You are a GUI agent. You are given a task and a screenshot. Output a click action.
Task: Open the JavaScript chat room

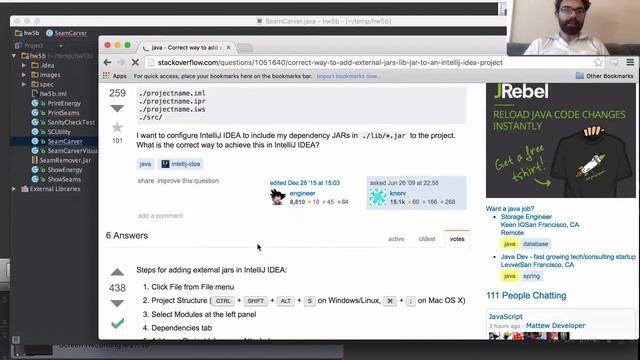[505, 317]
